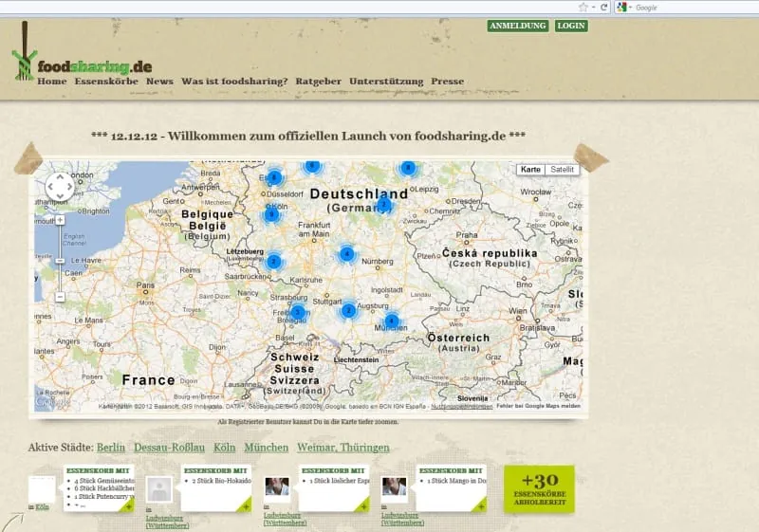Image resolution: width=759 pixels, height=532 pixels.
Task: Click the cluster marker near Nürnberg
Action: [347, 254]
